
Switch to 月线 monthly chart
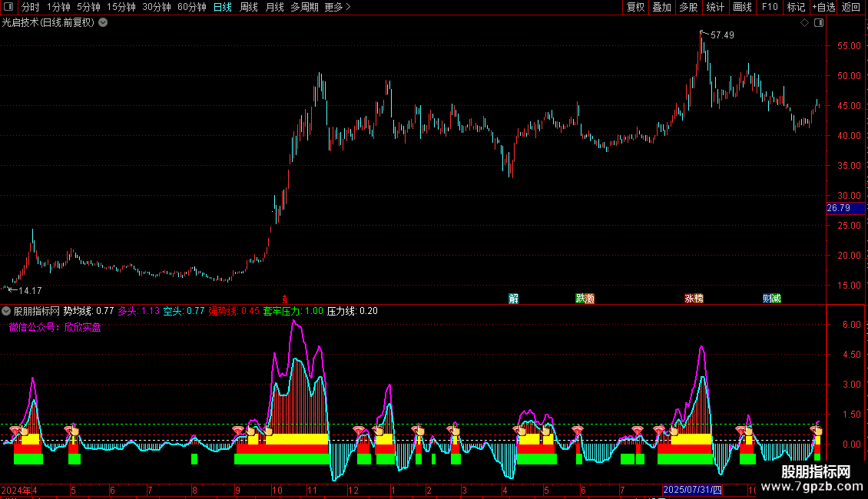(x=274, y=7)
